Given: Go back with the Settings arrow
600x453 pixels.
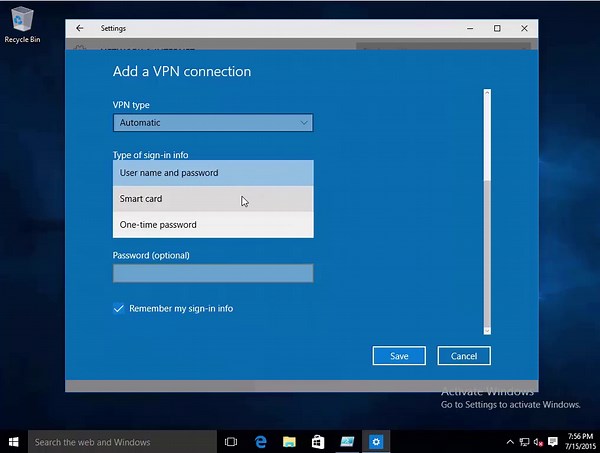Looking at the screenshot, I should [80, 28].
